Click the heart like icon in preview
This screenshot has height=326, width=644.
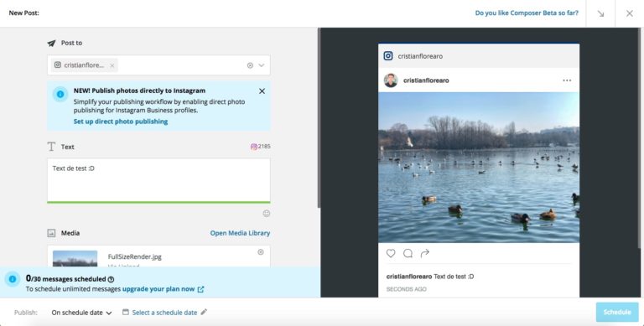click(x=391, y=253)
